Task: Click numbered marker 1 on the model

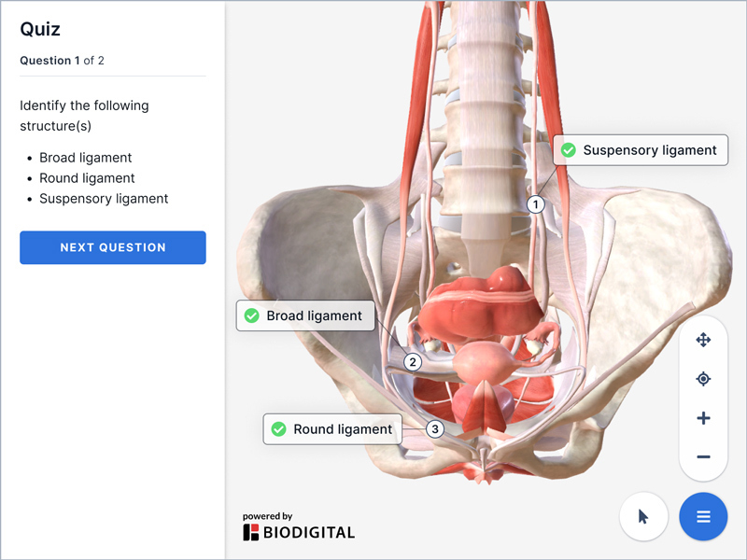Action: [536, 203]
